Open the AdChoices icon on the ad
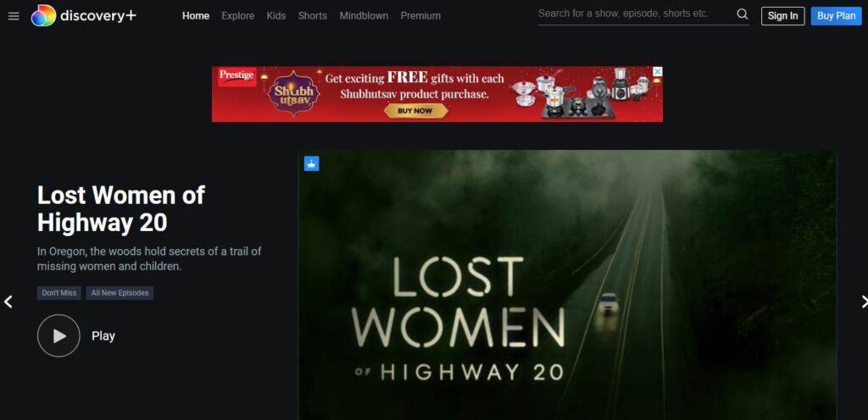The image size is (868, 420). (657, 71)
